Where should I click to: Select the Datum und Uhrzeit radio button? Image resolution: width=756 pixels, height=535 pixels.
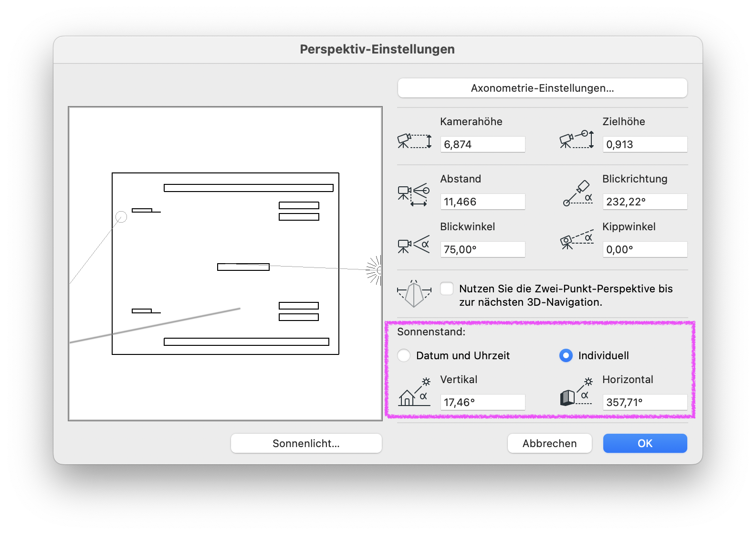404,355
